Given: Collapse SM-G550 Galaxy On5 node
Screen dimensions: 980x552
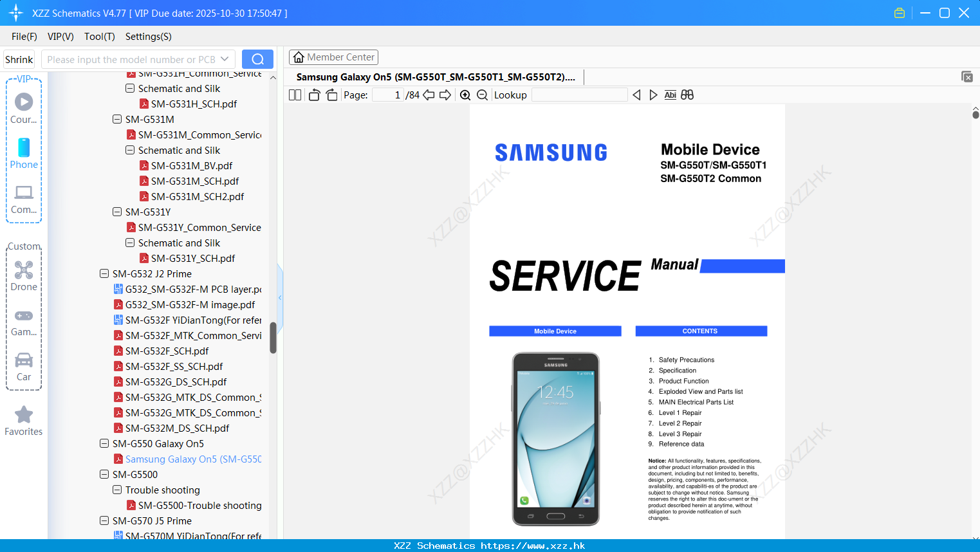Looking at the screenshot, I should tap(104, 443).
